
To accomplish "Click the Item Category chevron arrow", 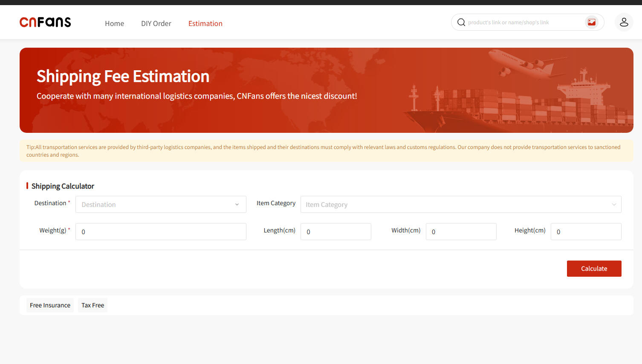I will (x=614, y=205).
